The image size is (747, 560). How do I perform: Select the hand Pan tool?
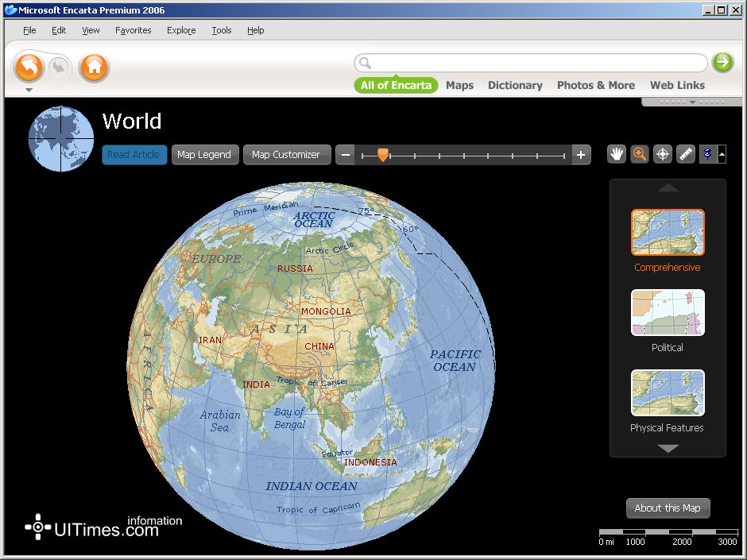coord(617,154)
